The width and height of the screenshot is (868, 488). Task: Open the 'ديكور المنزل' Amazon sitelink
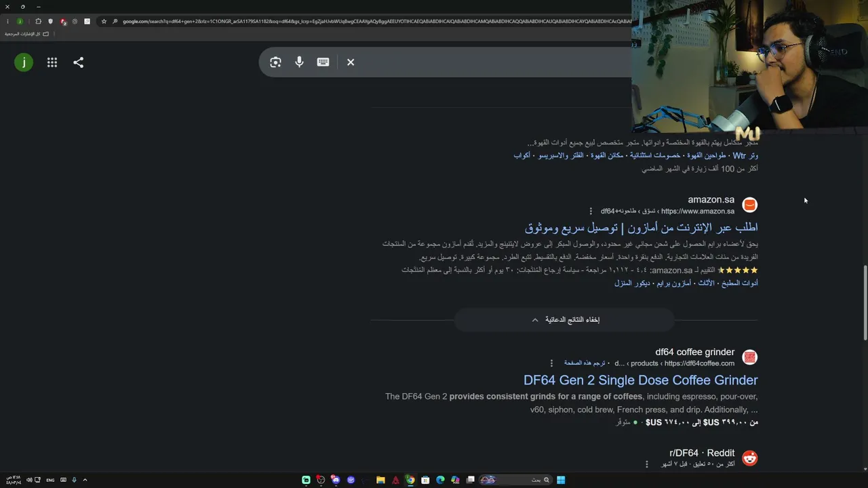[631, 283]
